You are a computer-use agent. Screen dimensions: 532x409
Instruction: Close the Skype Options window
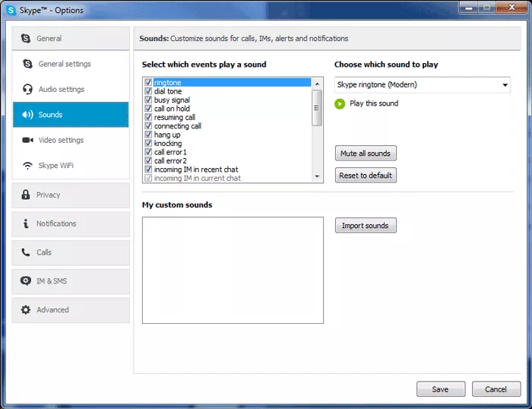click(x=511, y=7)
